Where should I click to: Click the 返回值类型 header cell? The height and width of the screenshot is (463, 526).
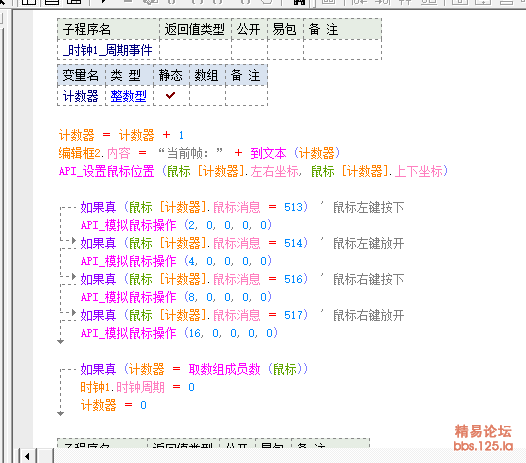tap(195, 29)
